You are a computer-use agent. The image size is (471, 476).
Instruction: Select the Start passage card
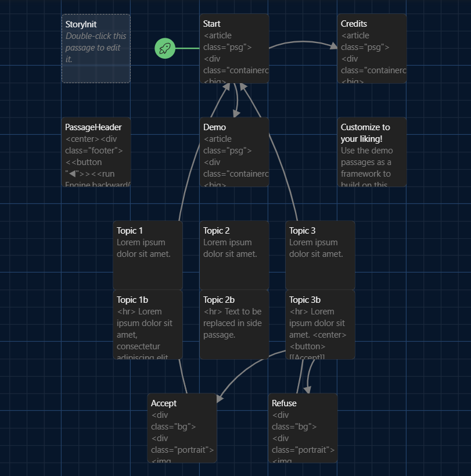click(235, 49)
